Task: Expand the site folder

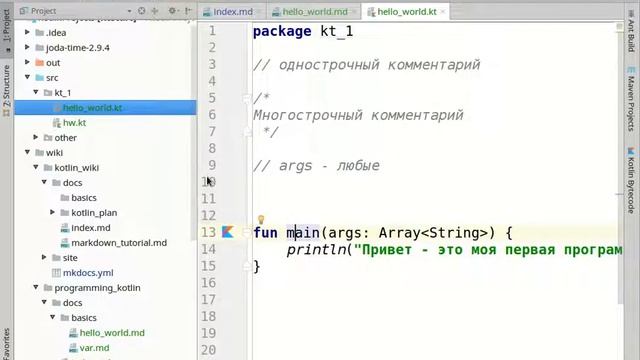Action: point(44,258)
